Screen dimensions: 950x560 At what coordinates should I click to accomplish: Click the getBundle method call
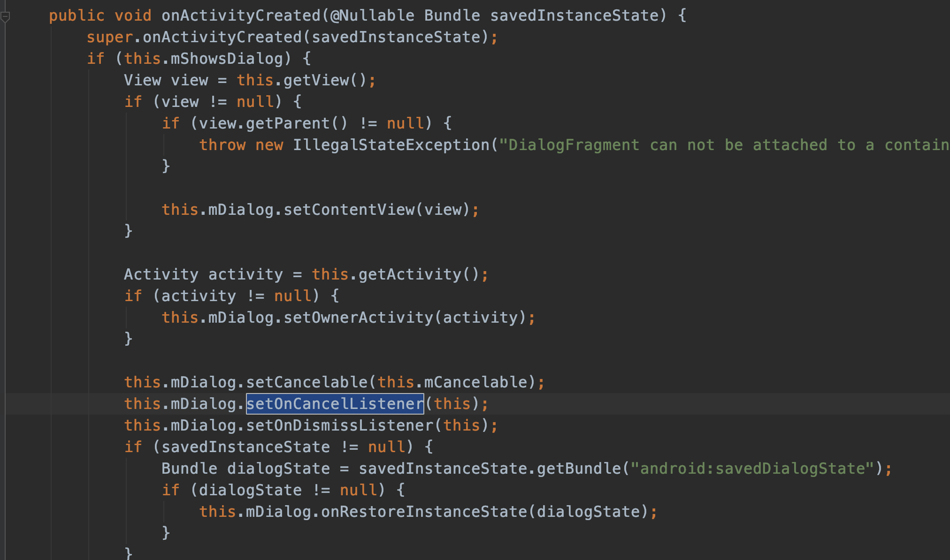[579, 469]
